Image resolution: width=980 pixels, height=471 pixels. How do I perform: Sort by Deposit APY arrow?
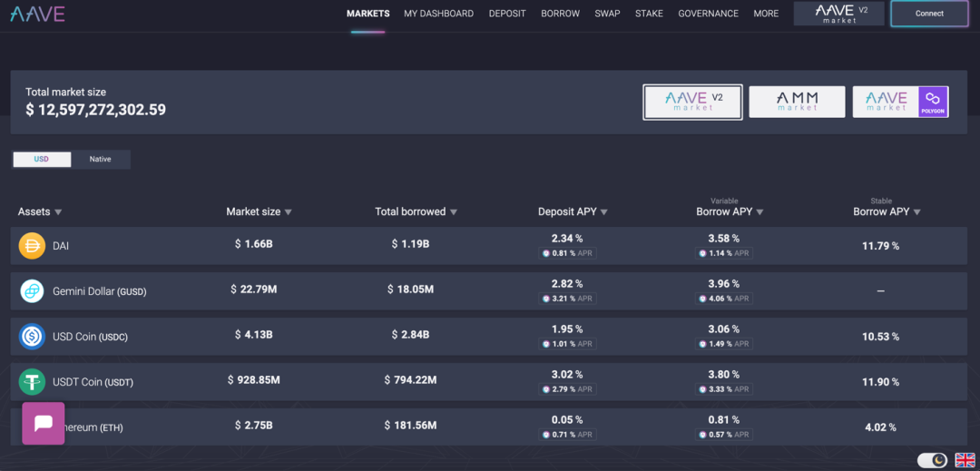(x=603, y=212)
